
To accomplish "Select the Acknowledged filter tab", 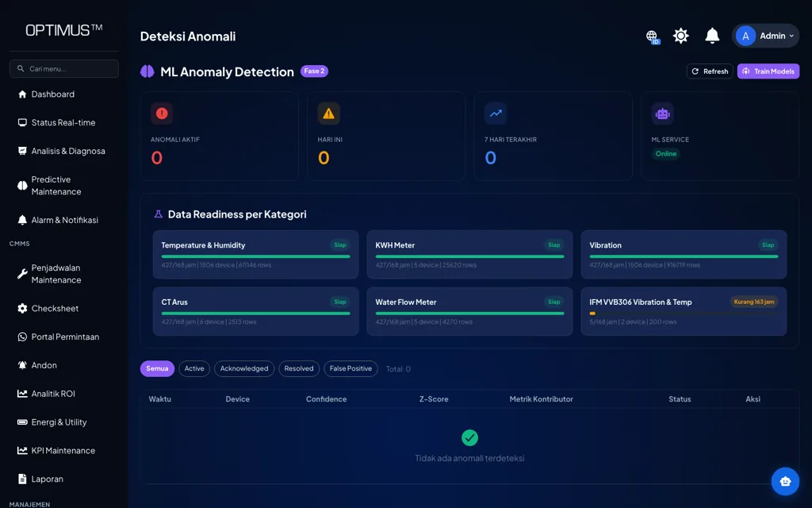I will tap(244, 368).
